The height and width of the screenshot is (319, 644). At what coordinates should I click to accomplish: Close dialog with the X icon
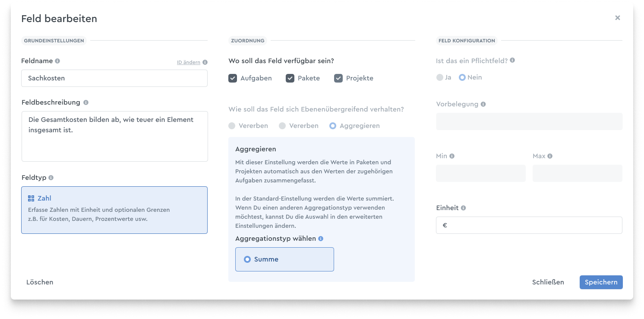[x=618, y=18]
